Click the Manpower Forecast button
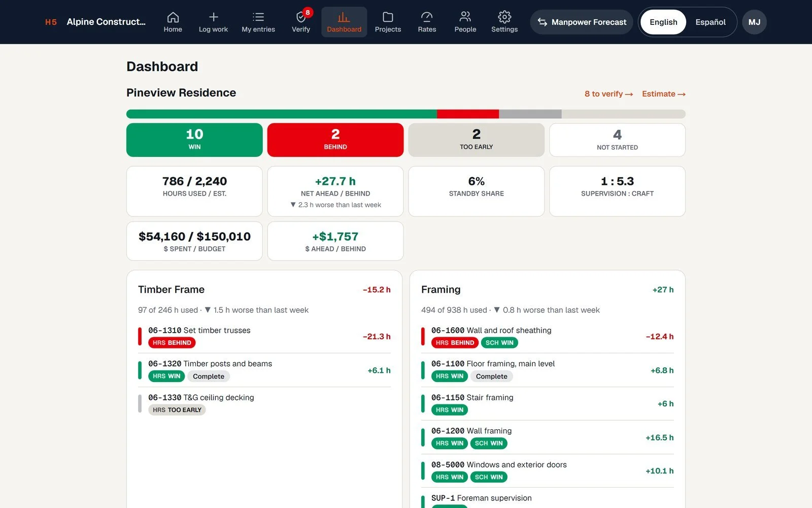The width and height of the screenshot is (812, 508). pos(582,22)
